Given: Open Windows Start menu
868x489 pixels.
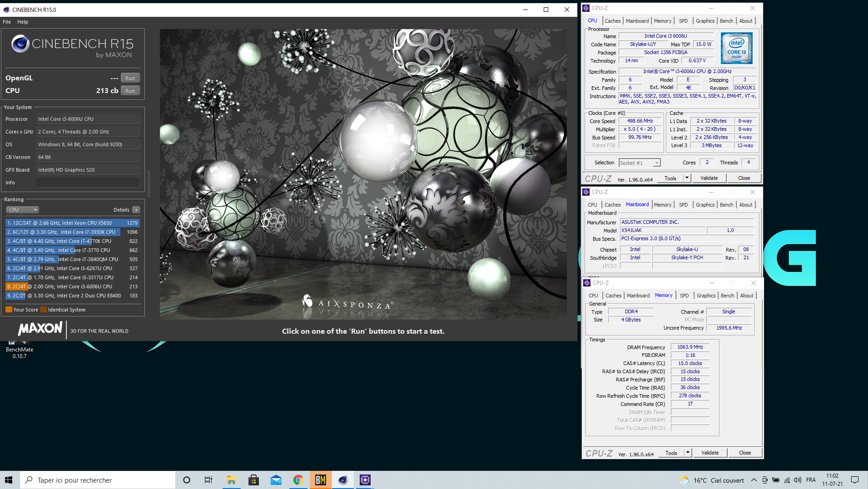Looking at the screenshot, I should [x=9, y=480].
